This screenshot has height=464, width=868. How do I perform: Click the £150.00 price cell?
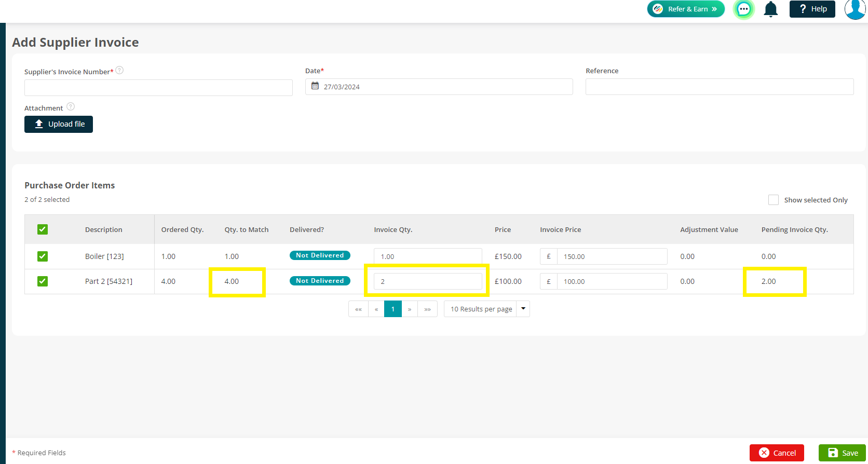click(508, 256)
